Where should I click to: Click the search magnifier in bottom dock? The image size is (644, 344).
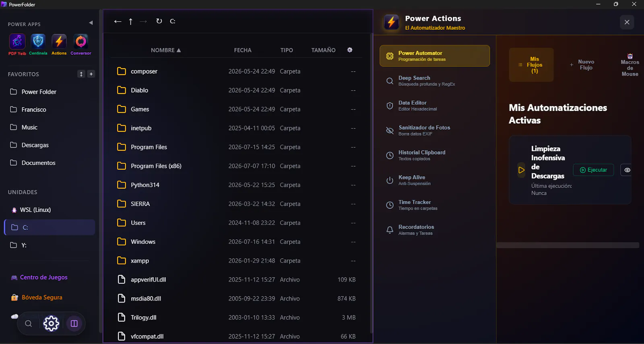(x=29, y=323)
